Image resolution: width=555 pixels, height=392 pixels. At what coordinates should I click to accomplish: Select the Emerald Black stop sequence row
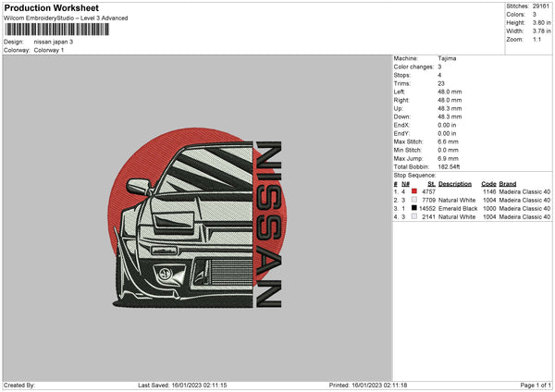(x=472, y=208)
